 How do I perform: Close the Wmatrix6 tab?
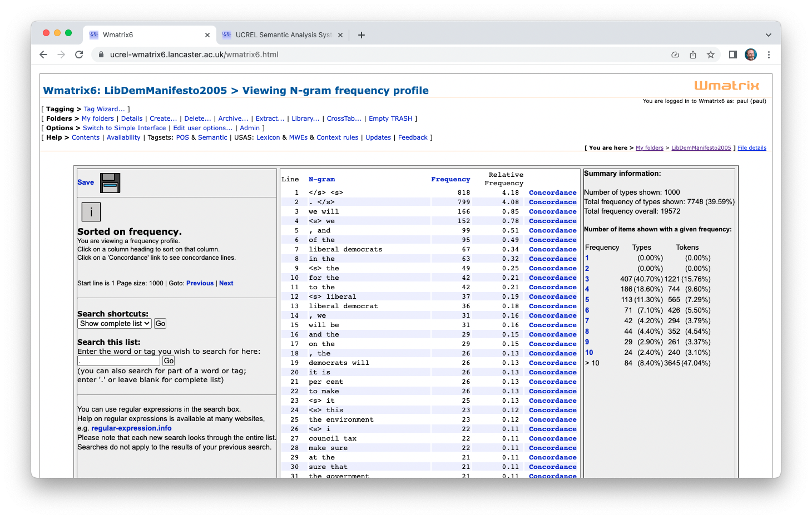(207, 35)
